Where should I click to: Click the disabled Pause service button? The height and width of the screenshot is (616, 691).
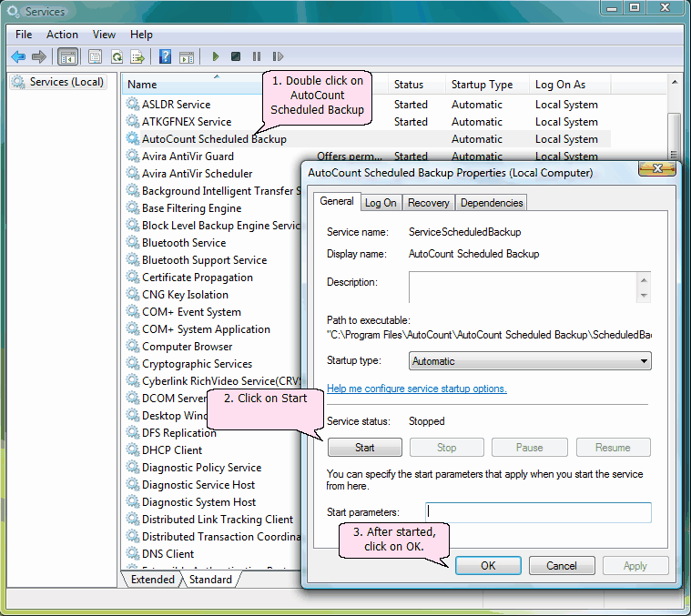click(529, 448)
